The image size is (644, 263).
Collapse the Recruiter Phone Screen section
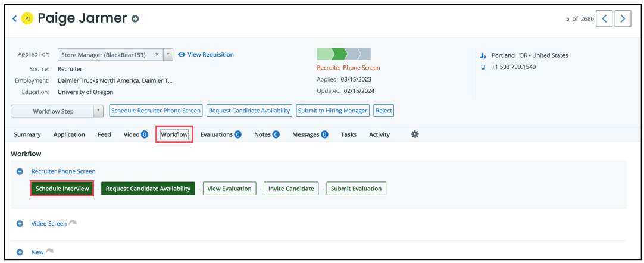tap(20, 171)
